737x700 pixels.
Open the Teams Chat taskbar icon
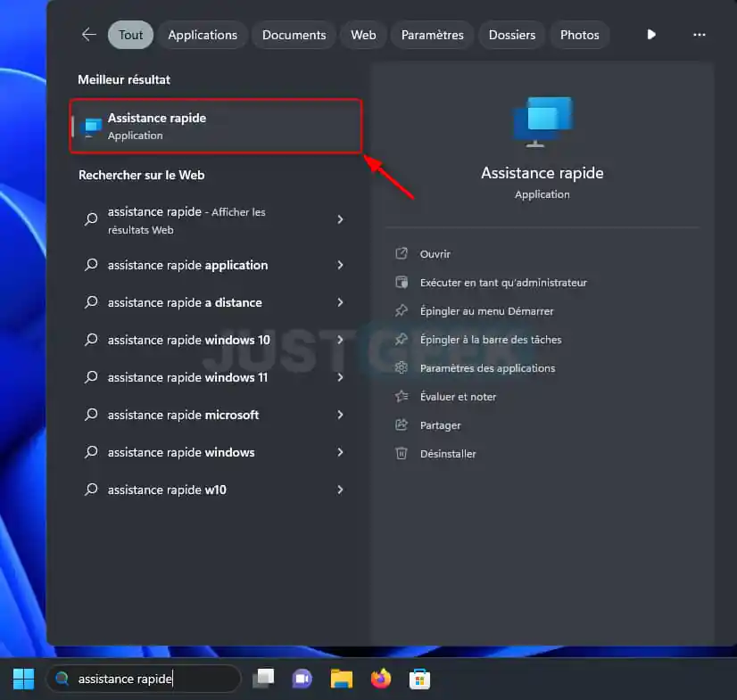[302, 679]
